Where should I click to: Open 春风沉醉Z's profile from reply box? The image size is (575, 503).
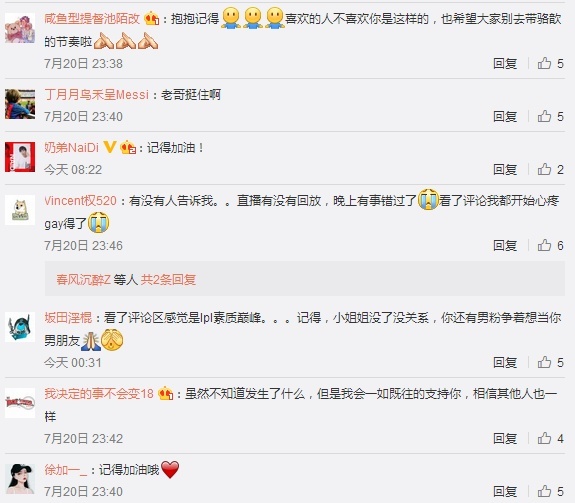pyautogui.click(x=83, y=280)
